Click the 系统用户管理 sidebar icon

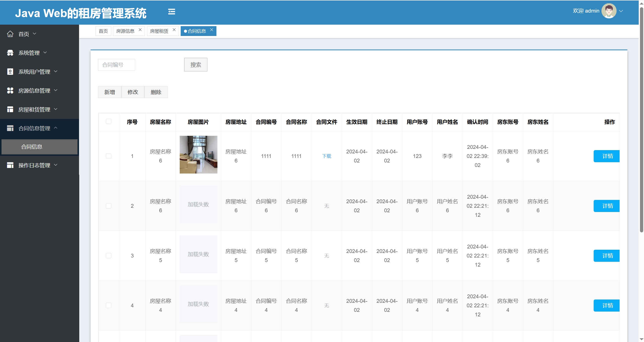[10, 72]
